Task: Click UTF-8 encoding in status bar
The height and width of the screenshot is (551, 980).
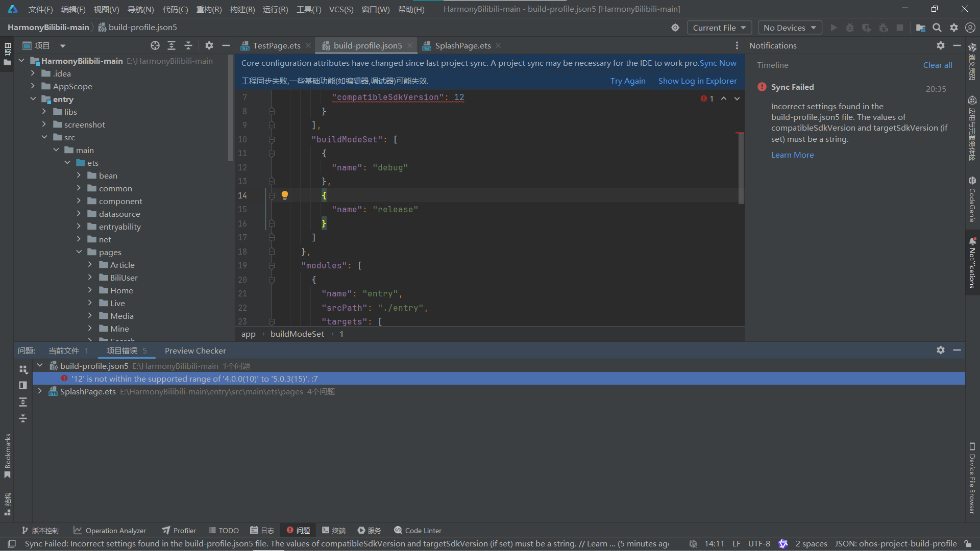Action: (759, 544)
